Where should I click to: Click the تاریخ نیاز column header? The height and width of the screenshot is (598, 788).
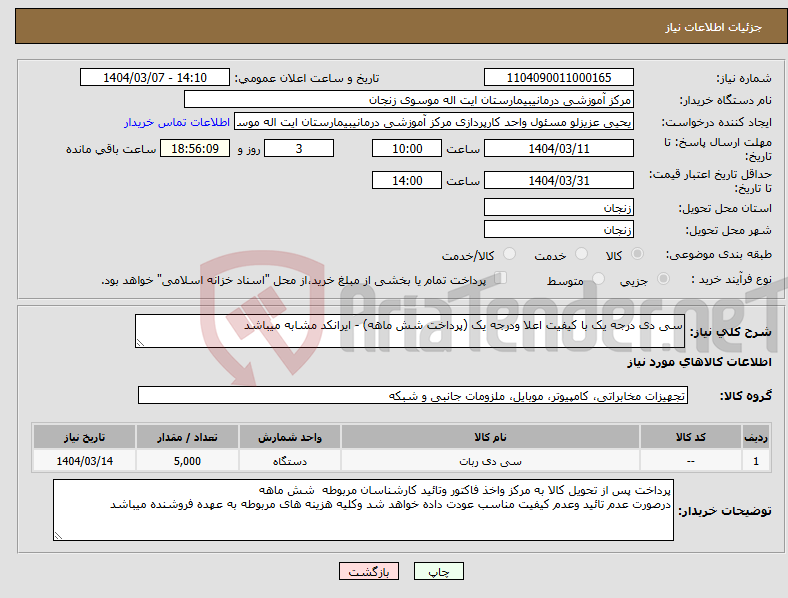coord(84,437)
